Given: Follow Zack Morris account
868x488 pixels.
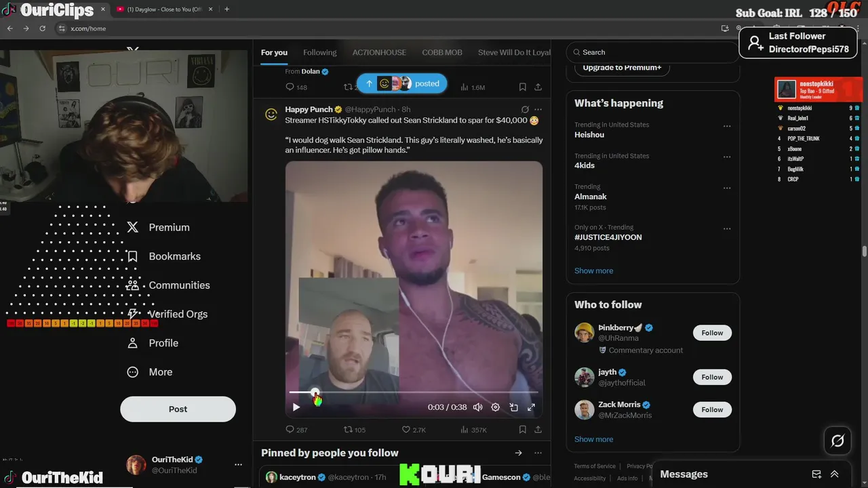Looking at the screenshot, I should (712, 409).
